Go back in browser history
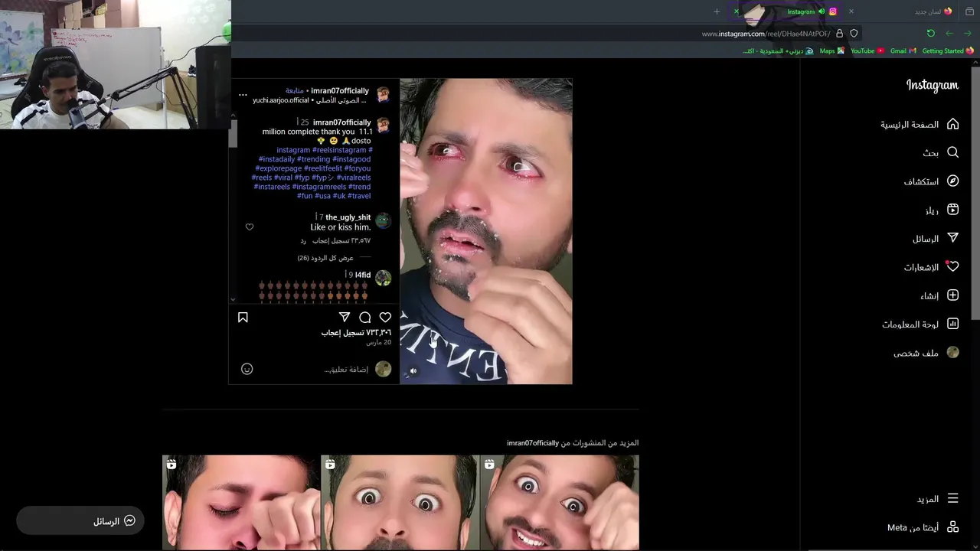Screen dimensions: 980x551 968,33
